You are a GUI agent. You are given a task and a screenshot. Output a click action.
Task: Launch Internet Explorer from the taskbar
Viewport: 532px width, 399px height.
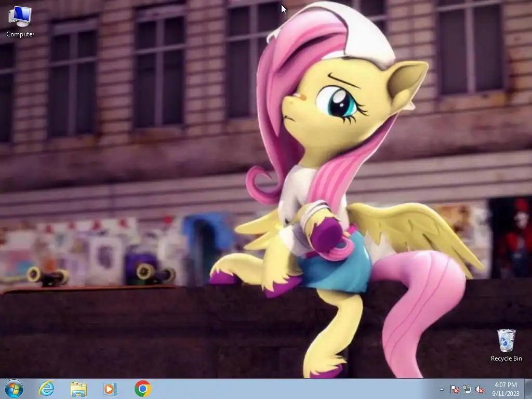click(x=46, y=389)
